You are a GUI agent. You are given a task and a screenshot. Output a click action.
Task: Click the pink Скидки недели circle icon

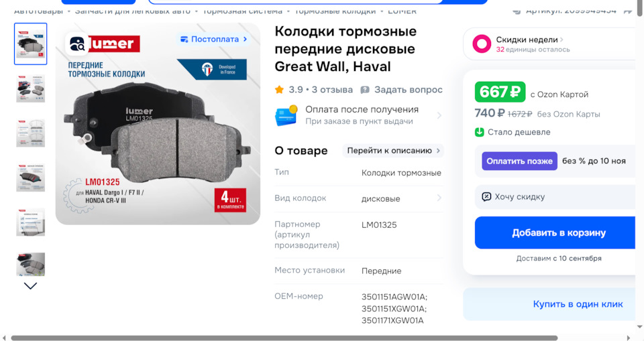(482, 44)
